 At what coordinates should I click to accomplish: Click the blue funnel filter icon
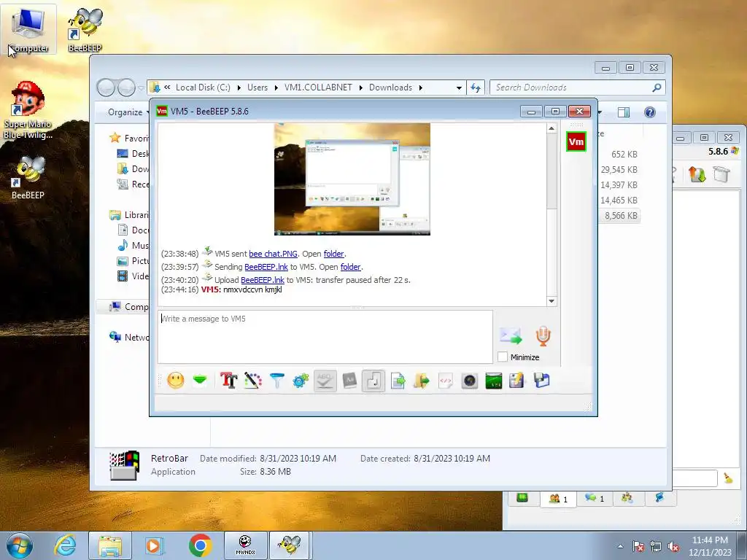[276, 381]
